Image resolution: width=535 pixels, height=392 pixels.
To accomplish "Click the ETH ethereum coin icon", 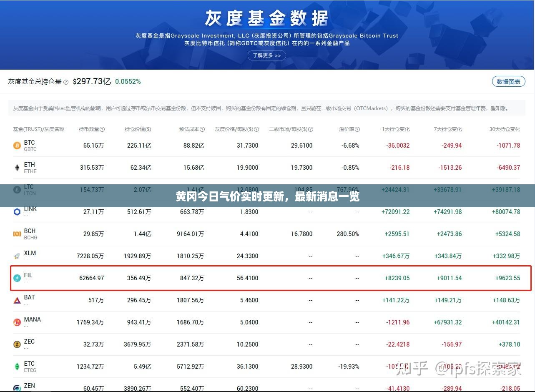I will pyautogui.click(x=17, y=168).
